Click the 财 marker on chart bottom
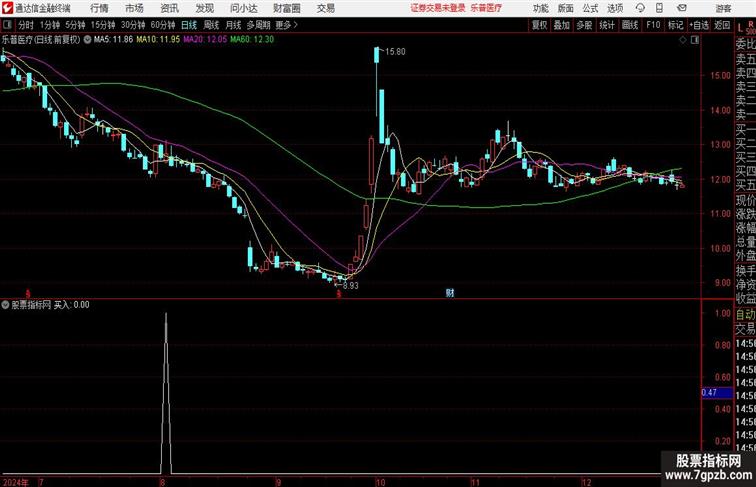This screenshot has width=756, height=487. click(x=449, y=293)
